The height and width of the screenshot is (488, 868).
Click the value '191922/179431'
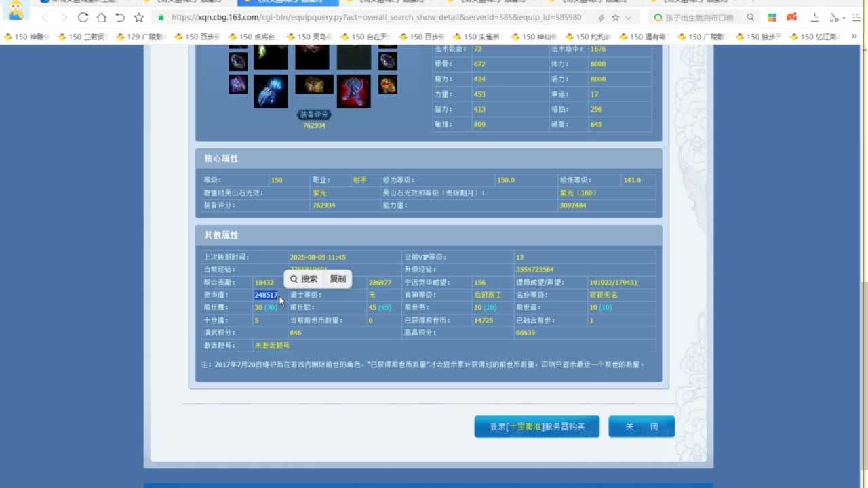[614, 283]
